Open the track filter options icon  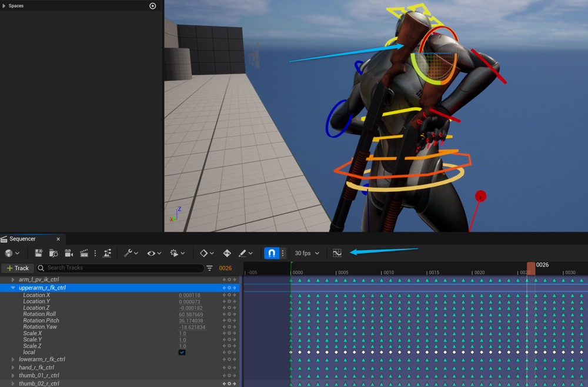[x=209, y=268]
